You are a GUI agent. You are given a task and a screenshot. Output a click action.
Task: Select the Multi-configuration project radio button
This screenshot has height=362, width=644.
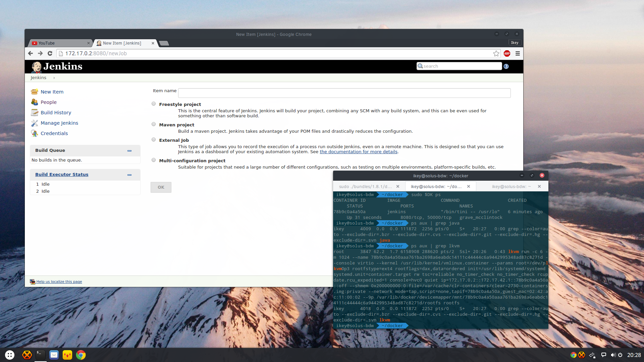click(154, 160)
